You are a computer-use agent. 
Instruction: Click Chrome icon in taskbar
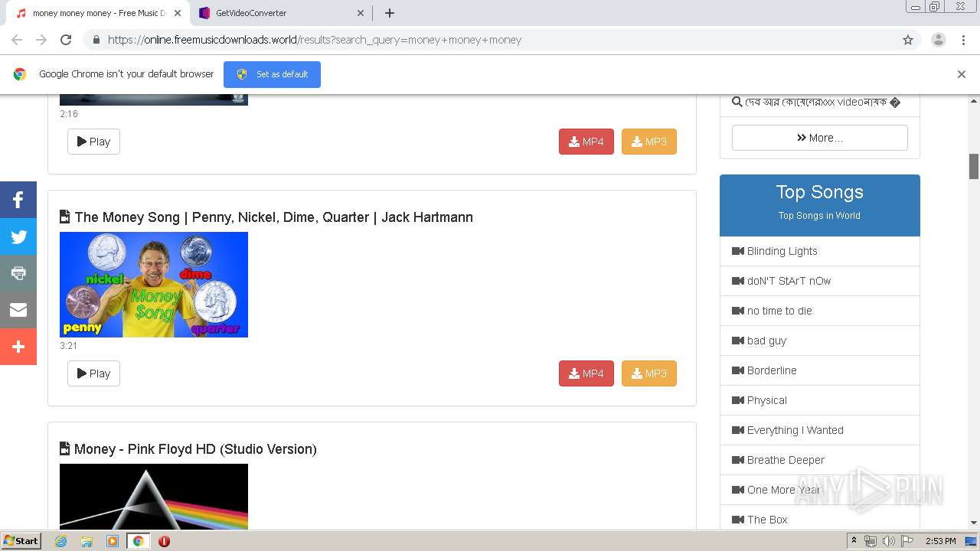coord(138,541)
